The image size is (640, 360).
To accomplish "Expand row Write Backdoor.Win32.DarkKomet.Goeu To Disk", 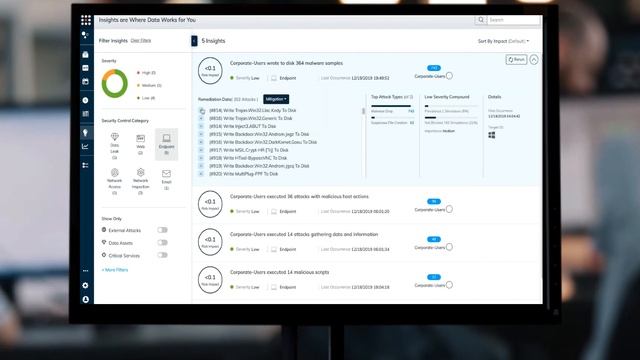I will click(201, 142).
